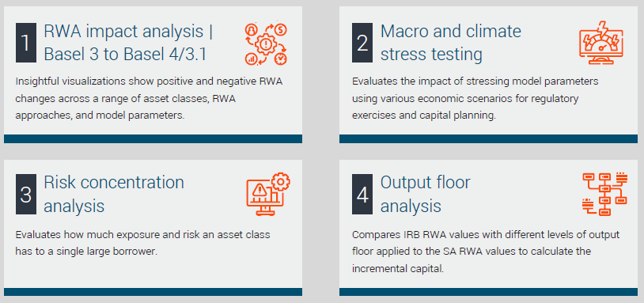
Task: Click the risk concentration warning monitor icon
Action: click(x=268, y=194)
